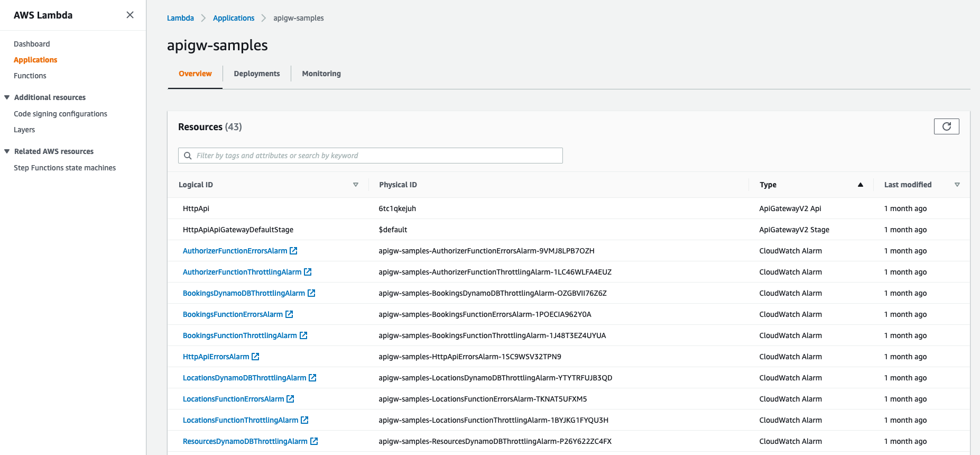The width and height of the screenshot is (980, 455).
Task: Open HttpApiErrorsAlarm resource link
Action: point(216,357)
